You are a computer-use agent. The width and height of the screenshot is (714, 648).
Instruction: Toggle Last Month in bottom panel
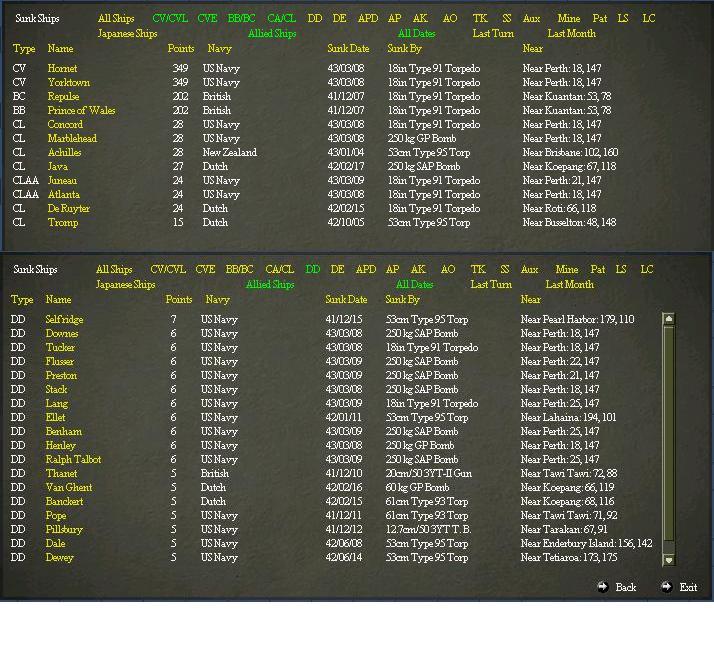pos(570,285)
